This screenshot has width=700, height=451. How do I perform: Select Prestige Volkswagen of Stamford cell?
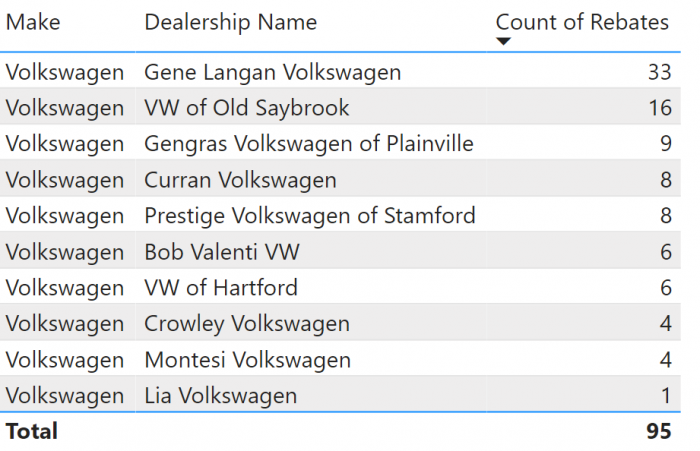[310, 216]
